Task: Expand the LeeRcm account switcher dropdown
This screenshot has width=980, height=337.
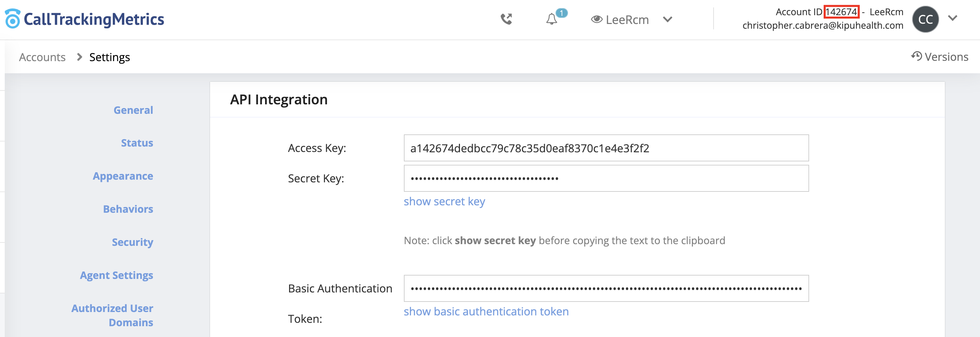Action: click(668, 19)
